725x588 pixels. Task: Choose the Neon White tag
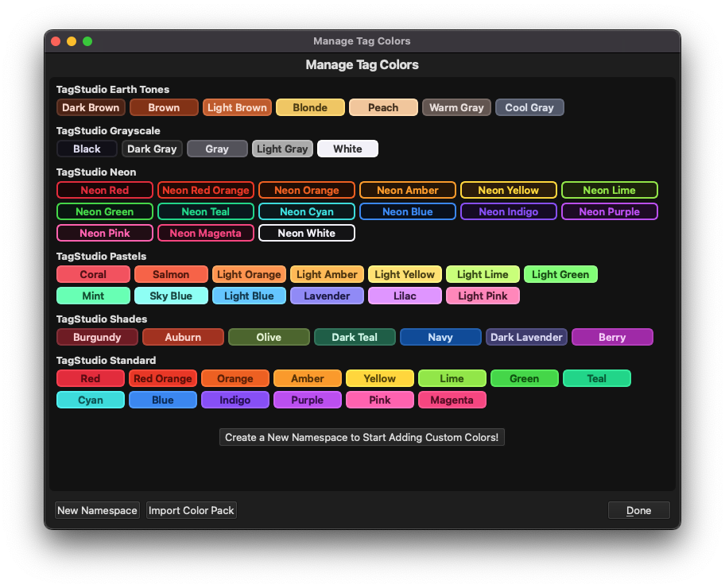(x=307, y=233)
